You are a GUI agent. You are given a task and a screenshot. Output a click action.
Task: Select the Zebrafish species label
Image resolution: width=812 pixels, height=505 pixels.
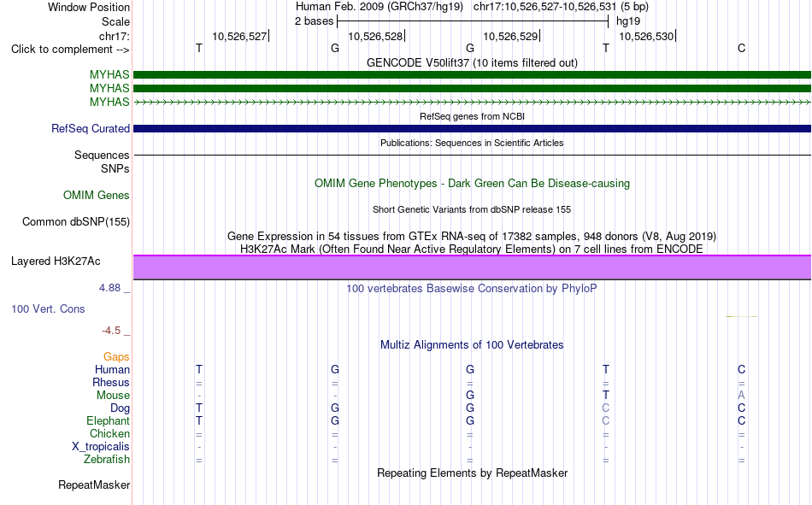(107, 460)
